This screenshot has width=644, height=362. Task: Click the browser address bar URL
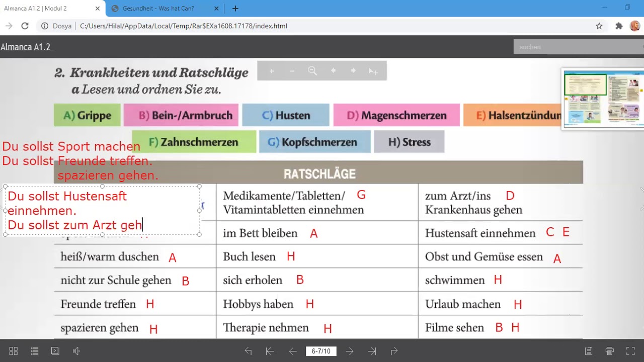[x=184, y=26]
